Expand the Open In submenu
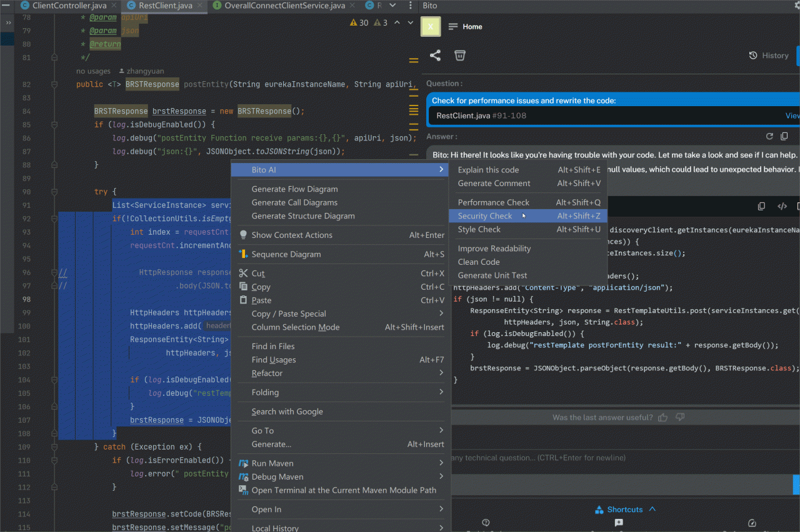 (341, 510)
